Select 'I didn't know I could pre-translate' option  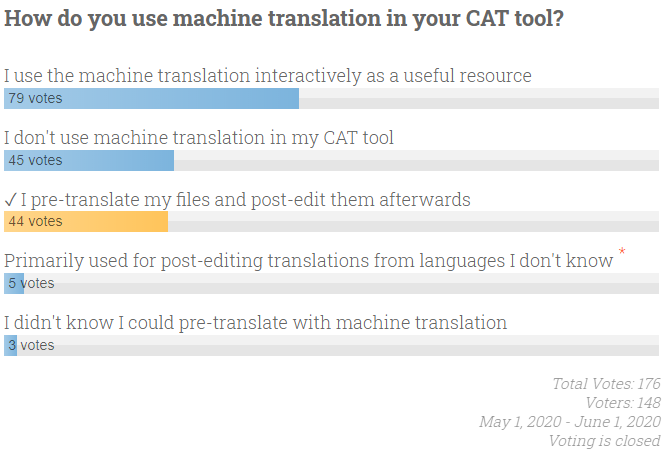pyautogui.click(x=255, y=323)
